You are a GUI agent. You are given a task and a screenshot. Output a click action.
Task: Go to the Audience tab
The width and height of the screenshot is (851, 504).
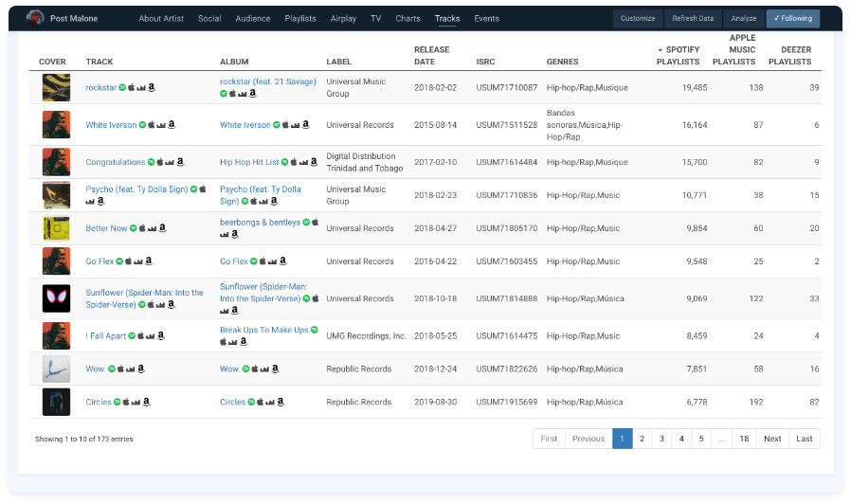tap(253, 18)
